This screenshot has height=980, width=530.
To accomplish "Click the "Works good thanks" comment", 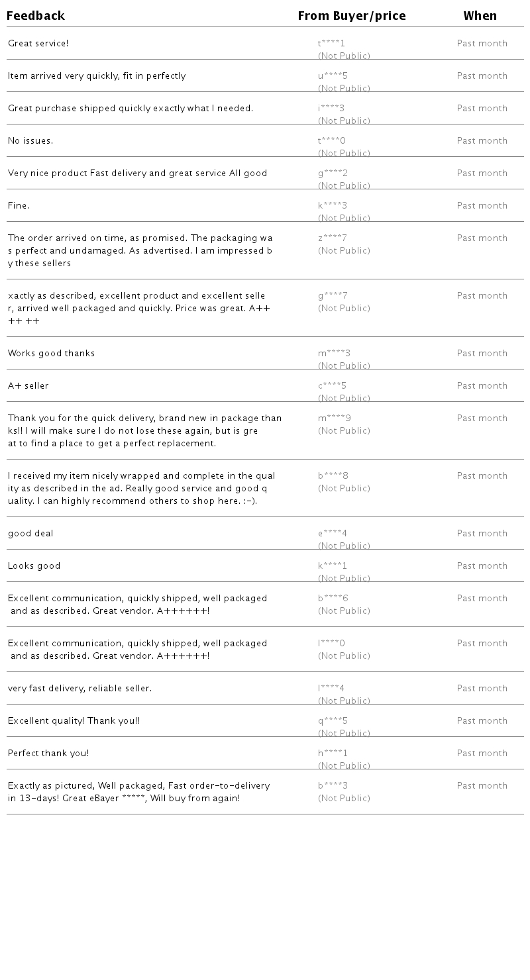I will 52,354.
